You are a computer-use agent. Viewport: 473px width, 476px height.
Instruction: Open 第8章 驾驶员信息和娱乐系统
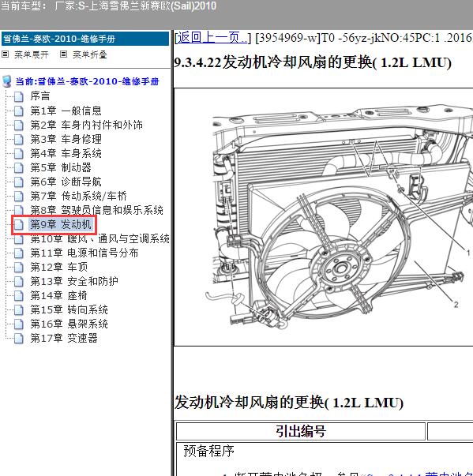pyautogui.click(x=97, y=210)
